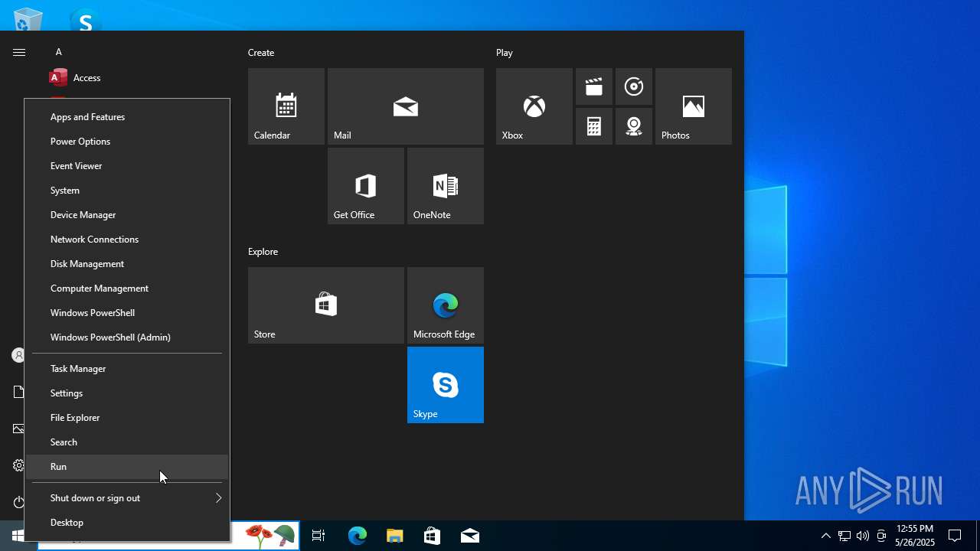980x551 pixels.
Task: Launch Windows PowerShell (Admin)
Action: (x=127, y=337)
